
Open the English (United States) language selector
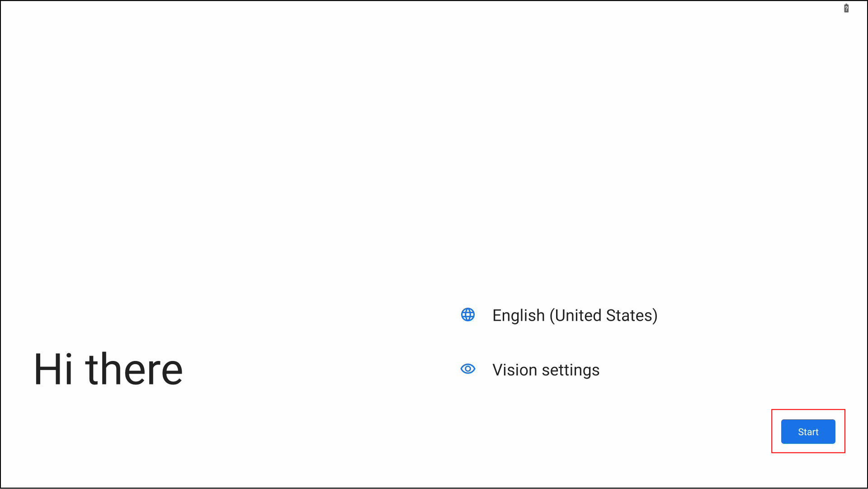[x=574, y=315]
